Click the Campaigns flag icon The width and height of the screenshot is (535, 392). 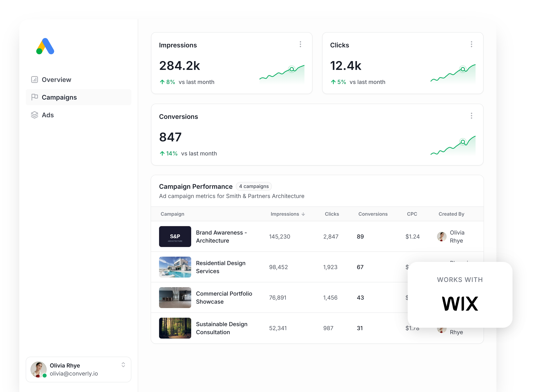tap(34, 97)
